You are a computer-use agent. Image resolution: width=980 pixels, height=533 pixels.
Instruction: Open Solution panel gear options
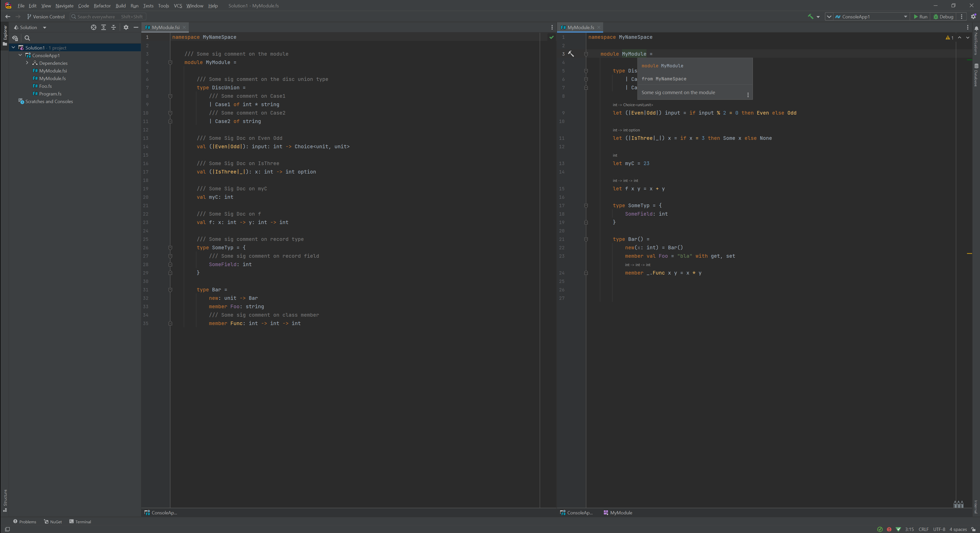click(x=126, y=27)
